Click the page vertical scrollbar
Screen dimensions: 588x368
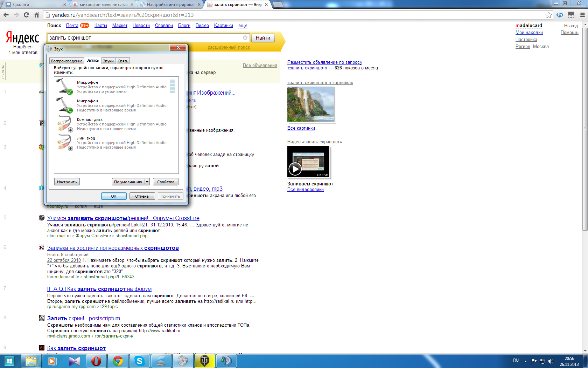tap(585, 129)
